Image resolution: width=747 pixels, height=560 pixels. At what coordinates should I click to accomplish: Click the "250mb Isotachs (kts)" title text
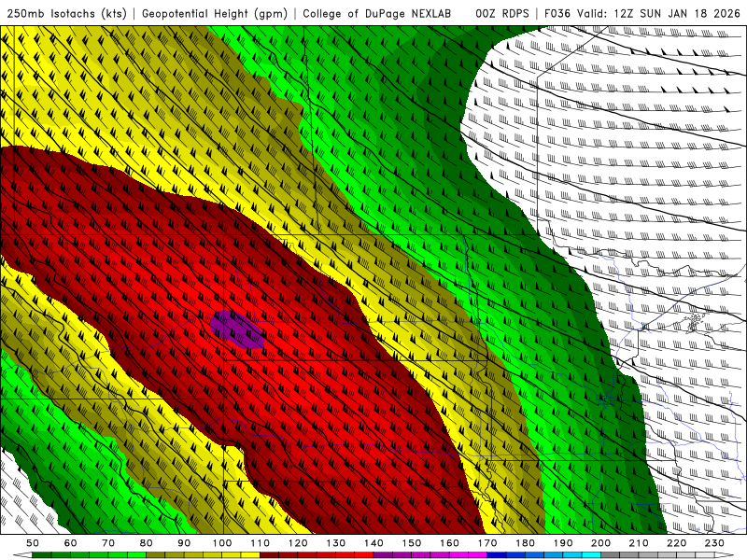(x=66, y=14)
